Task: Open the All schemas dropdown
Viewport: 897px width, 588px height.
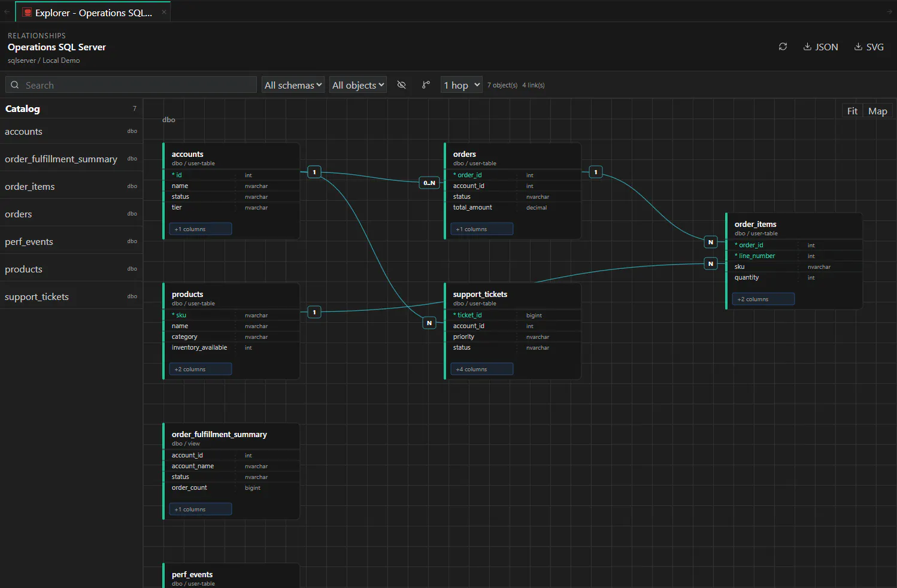Action: point(293,85)
